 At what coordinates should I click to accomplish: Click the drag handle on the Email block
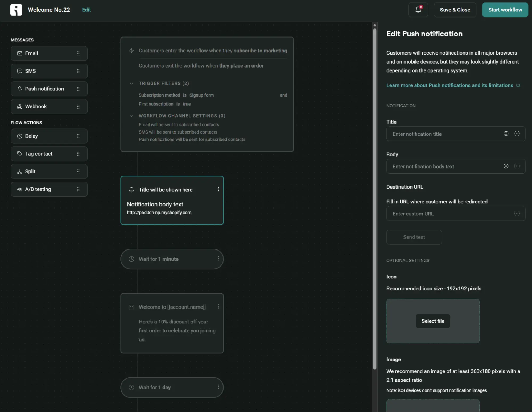click(x=78, y=53)
